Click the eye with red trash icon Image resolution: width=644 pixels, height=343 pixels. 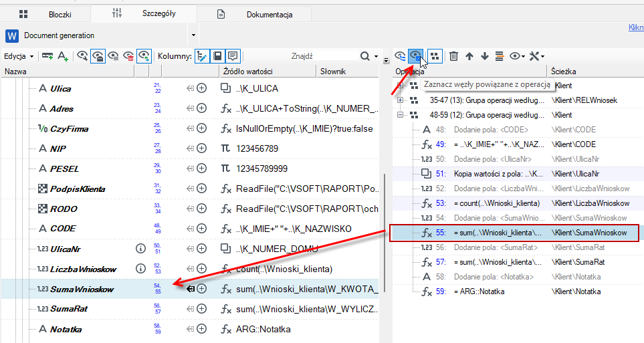click(x=128, y=56)
